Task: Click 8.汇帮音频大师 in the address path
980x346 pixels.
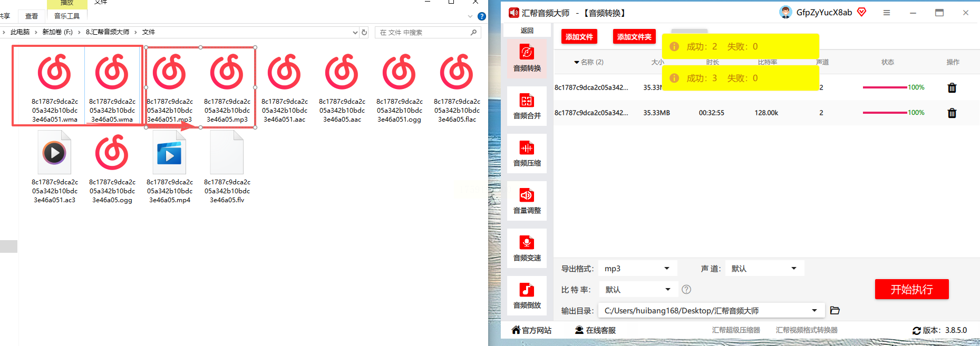Action: [x=108, y=32]
